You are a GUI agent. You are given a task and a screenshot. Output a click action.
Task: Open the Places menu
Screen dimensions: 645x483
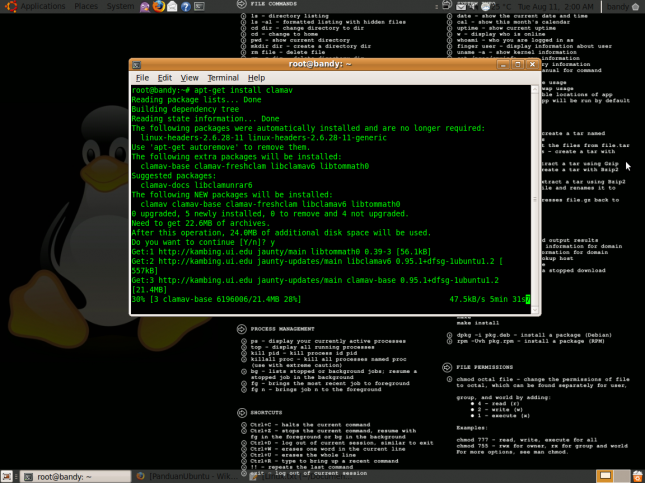coord(86,7)
